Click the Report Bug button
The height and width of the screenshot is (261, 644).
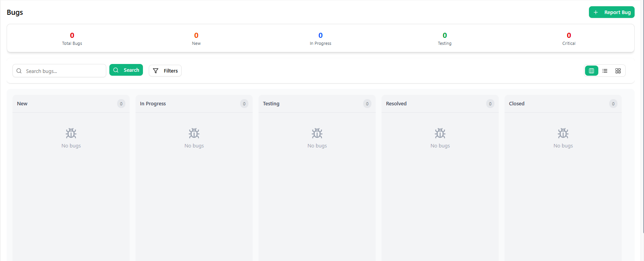612,12
